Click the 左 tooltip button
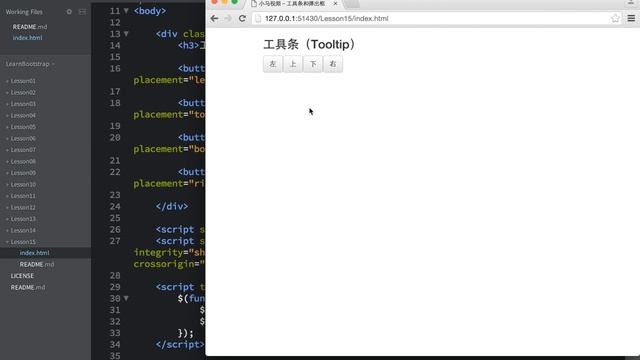 (x=273, y=64)
